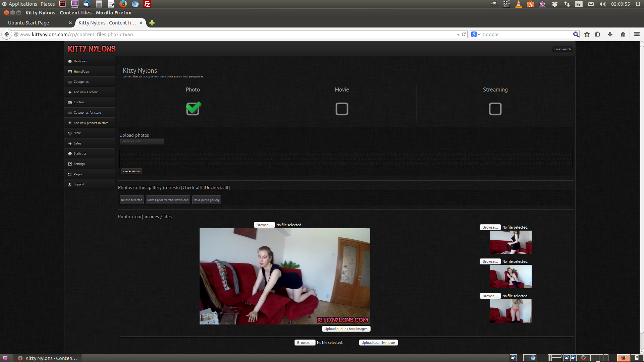Uncheck the Photo checkbox
This screenshot has width=644, height=362.
(193, 108)
